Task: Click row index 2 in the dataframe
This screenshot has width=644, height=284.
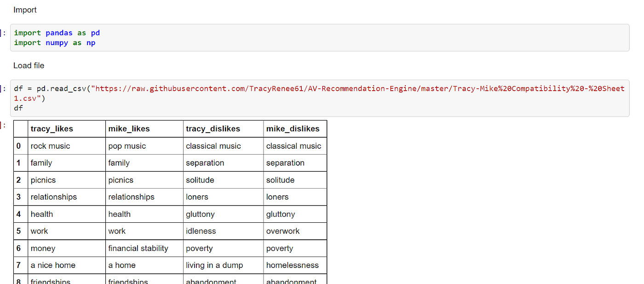Action: pos(18,180)
